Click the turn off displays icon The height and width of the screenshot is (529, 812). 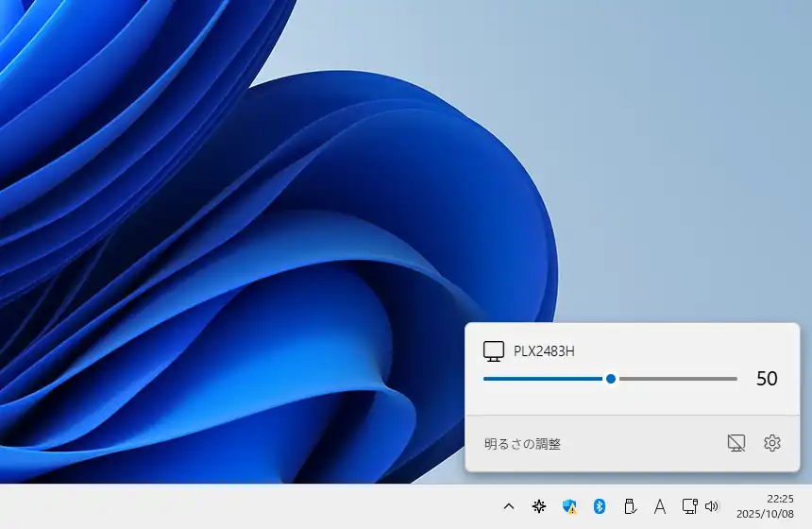tap(736, 443)
